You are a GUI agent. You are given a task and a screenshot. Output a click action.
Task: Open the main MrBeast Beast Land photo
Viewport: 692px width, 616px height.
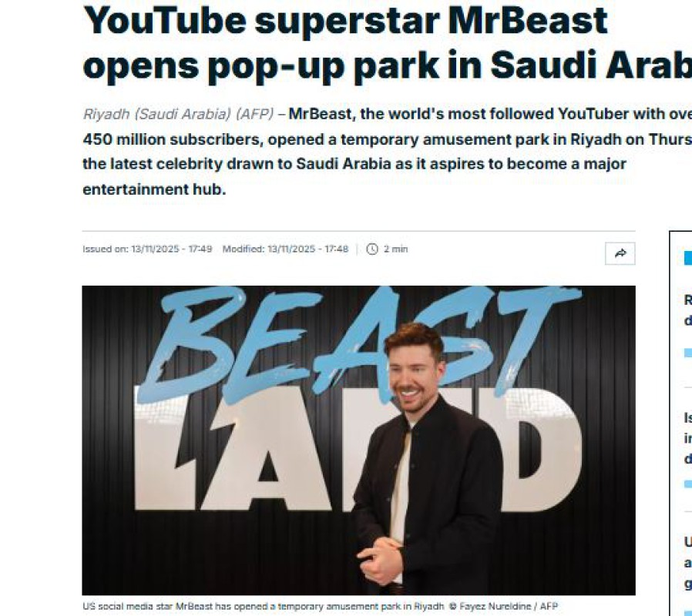click(359, 440)
